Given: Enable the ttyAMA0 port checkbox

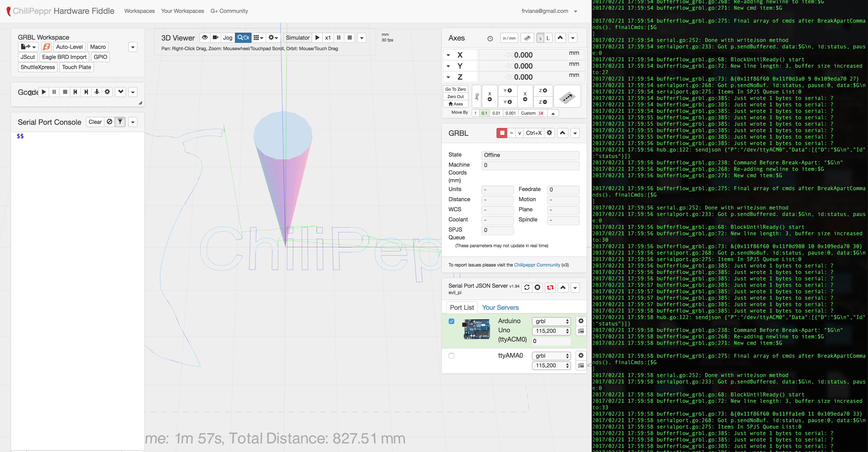Looking at the screenshot, I should [x=451, y=356].
